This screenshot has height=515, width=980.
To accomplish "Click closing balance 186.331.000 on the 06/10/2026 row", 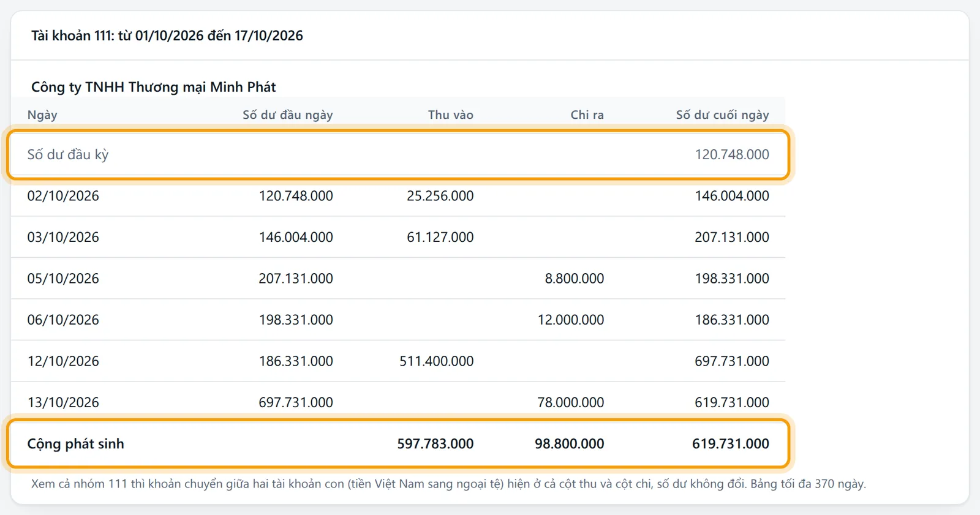I will [x=732, y=320].
